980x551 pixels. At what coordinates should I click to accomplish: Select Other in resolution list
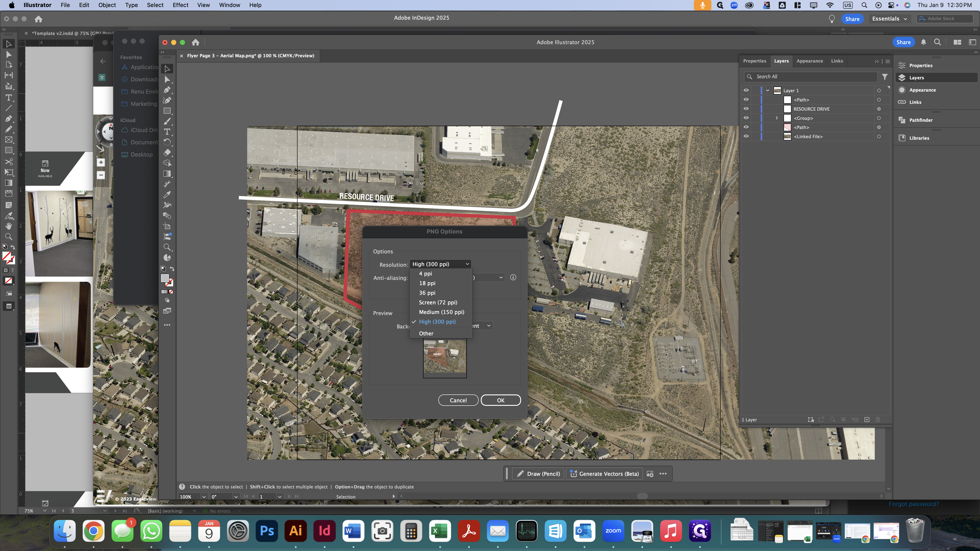(426, 333)
